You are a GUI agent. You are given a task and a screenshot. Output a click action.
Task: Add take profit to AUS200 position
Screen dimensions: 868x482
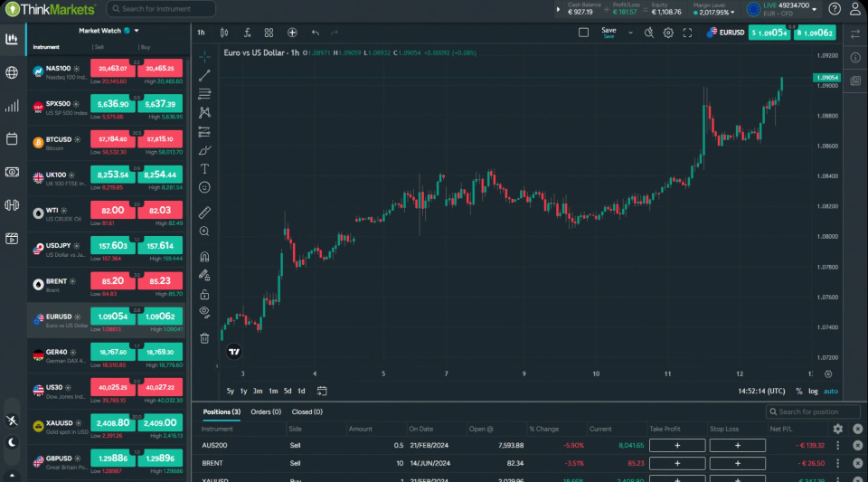676,445
